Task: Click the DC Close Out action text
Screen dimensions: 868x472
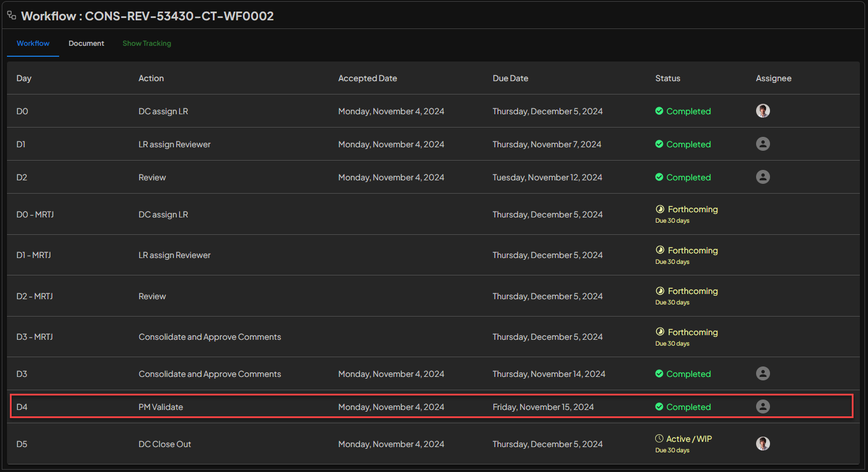Action: click(x=165, y=444)
